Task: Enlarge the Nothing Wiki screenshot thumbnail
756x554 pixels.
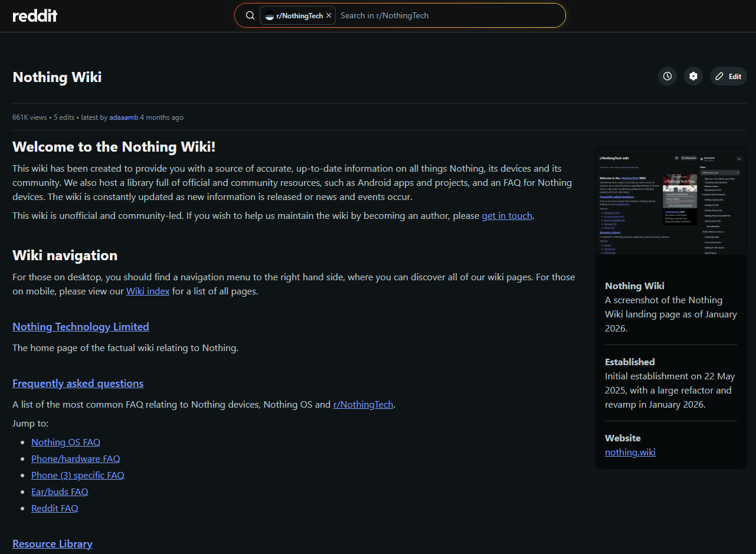Action: (x=671, y=202)
